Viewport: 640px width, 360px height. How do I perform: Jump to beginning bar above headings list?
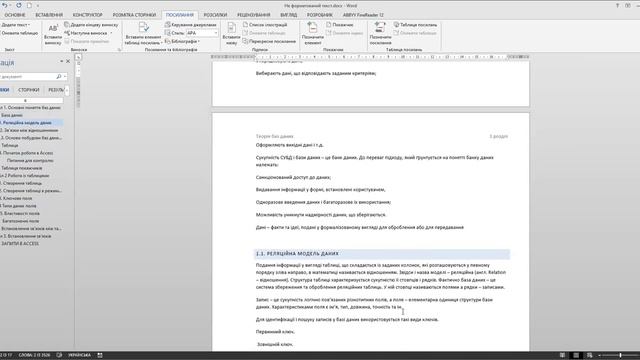(31, 100)
